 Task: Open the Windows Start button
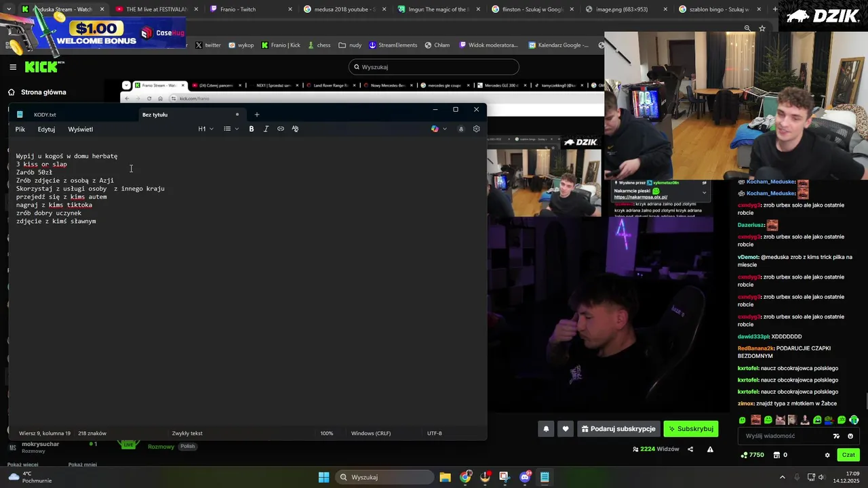[323, 477]
